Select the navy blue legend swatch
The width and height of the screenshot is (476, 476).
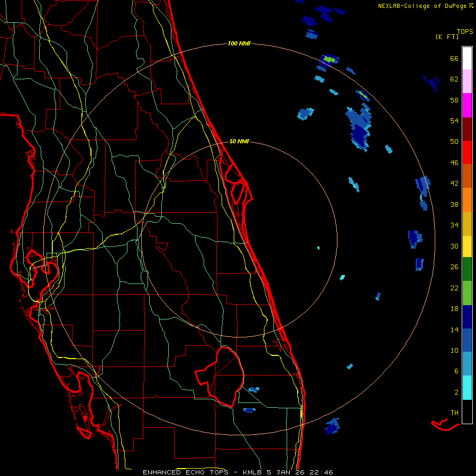[467, 317]
